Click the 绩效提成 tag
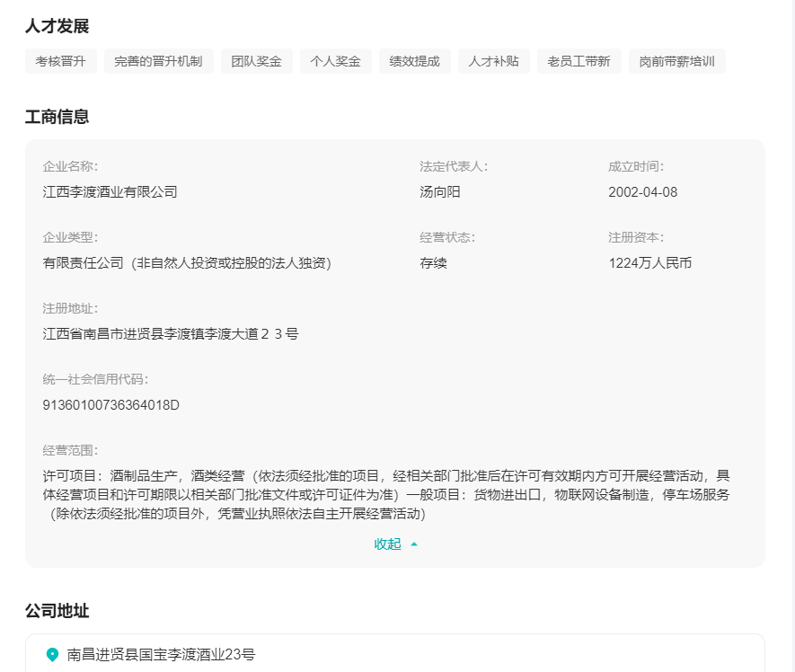 click(415, 61)
